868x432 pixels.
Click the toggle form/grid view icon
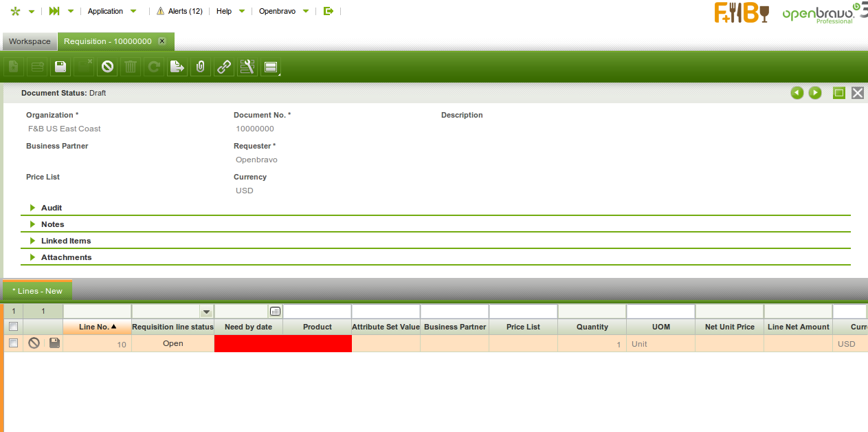[271, 67]
